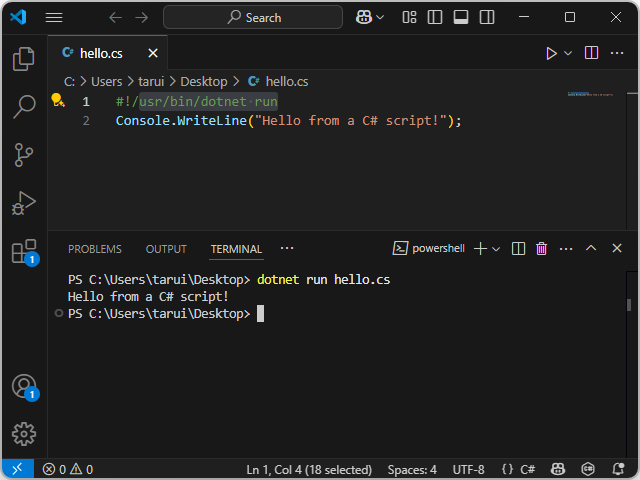Expand the new terminal launch profile dropdown
The image size is (640, 480).
[x=496, y=249]
